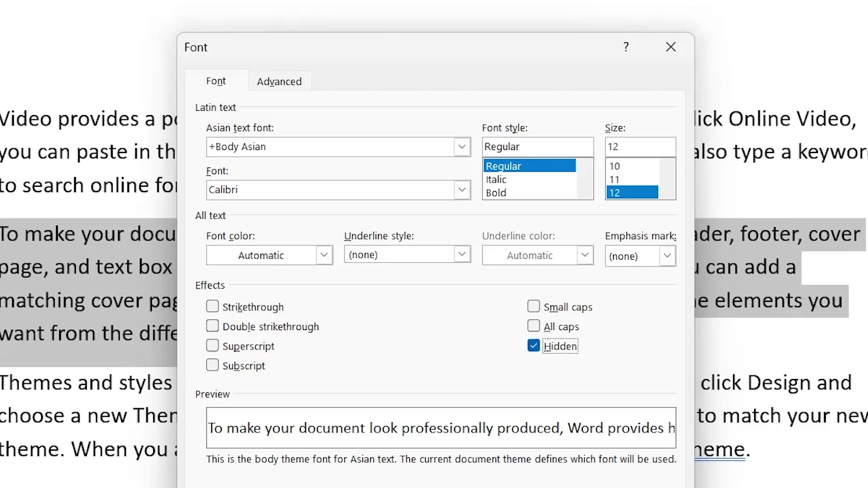Screen dimensions: 868x488
Task: Choose size 11 in the Size list
Action: click(632, 179)
